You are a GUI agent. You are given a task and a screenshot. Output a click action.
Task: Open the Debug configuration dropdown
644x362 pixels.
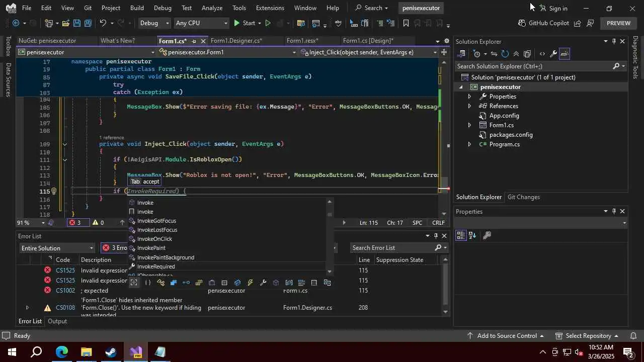154,23
